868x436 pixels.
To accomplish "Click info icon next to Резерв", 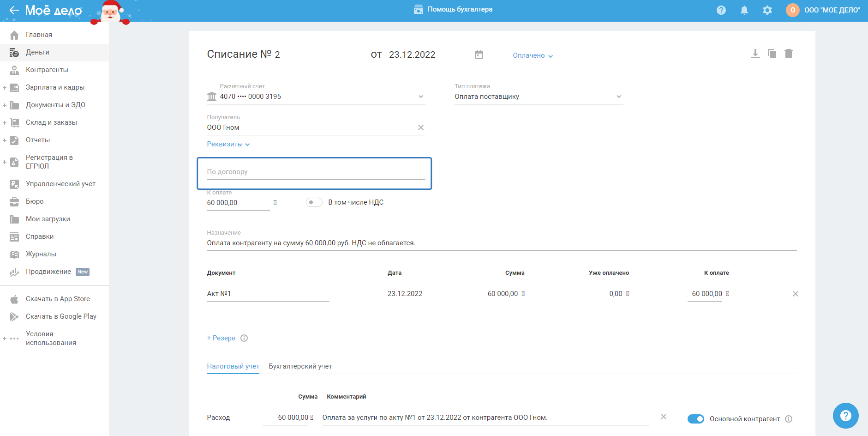I will click(245, 338).
